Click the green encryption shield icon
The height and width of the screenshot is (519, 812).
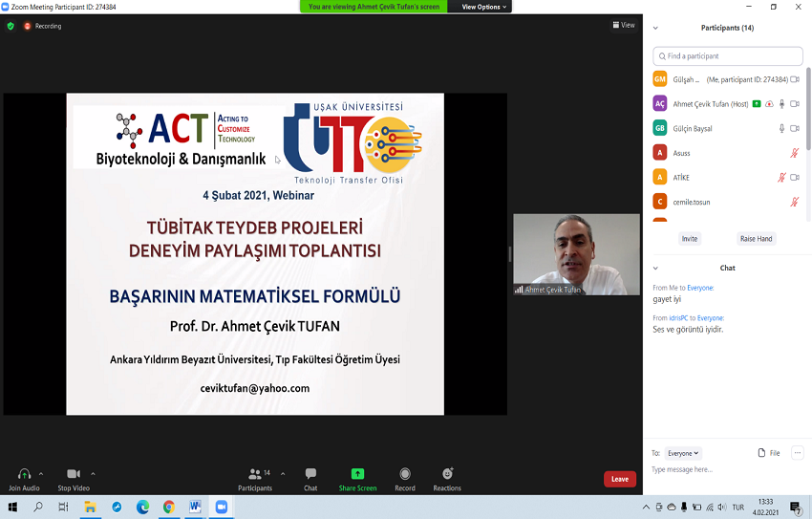(11, 26)
